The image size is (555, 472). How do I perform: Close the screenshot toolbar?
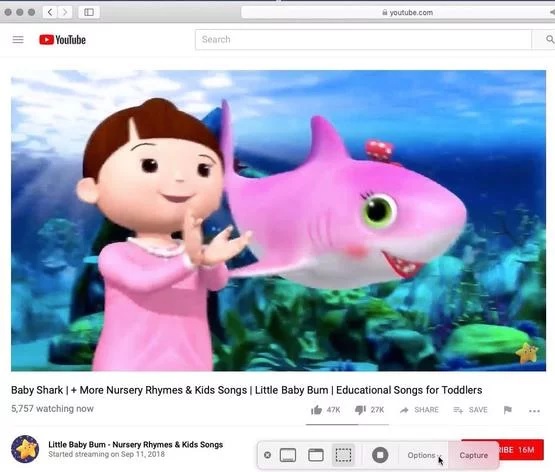pyautogui.click(x=268, y=455)
